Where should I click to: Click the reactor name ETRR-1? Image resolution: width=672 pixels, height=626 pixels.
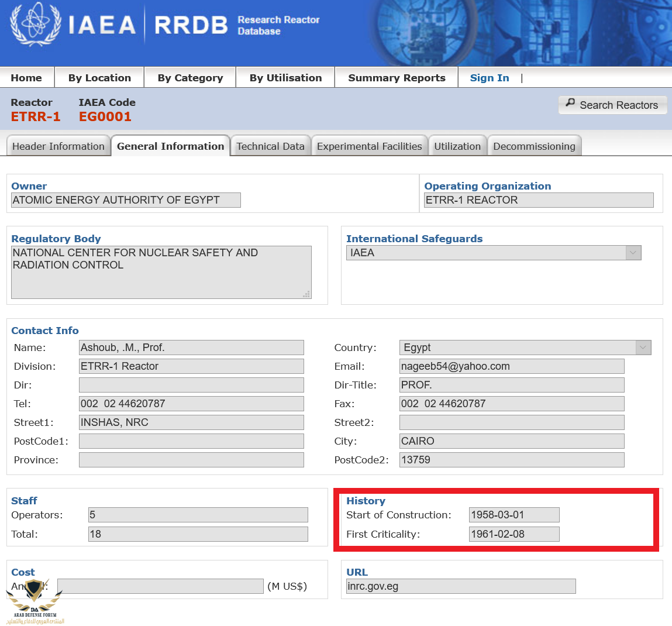click(36, 116)
